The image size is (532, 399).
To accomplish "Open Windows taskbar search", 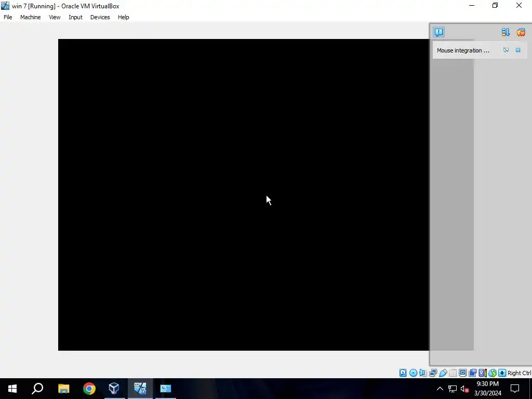I will click(x=37, y=389).
